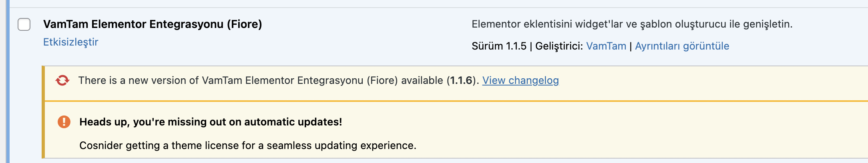Click the 'Cosnider getting a theme license' message
The width and height of the screenshot is (868, 163).
click(248, 145)
